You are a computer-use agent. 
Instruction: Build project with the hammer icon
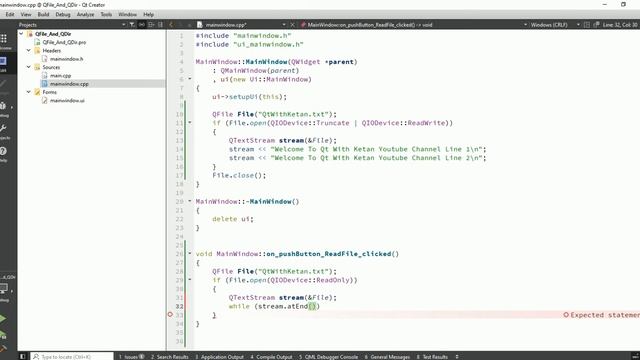3,349
